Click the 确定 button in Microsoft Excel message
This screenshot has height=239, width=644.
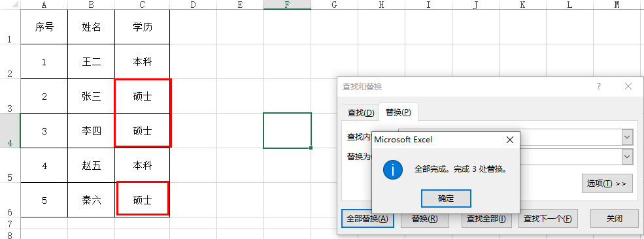(x=446, y=199)
